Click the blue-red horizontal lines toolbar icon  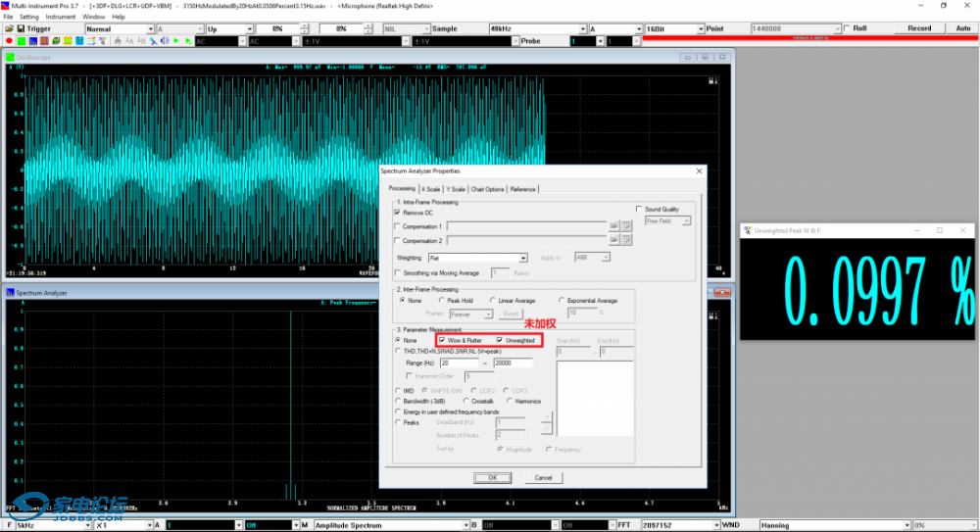[91, 41]
